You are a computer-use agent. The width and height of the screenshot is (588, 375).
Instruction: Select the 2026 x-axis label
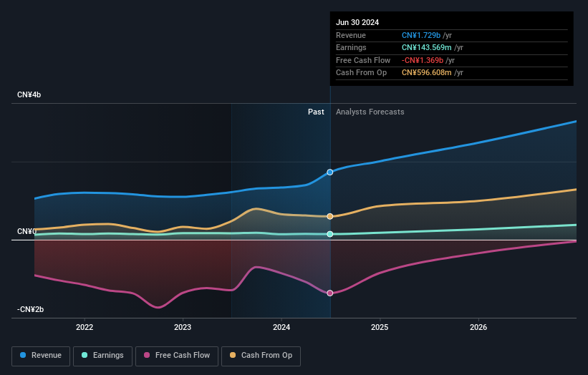(478, 328)
